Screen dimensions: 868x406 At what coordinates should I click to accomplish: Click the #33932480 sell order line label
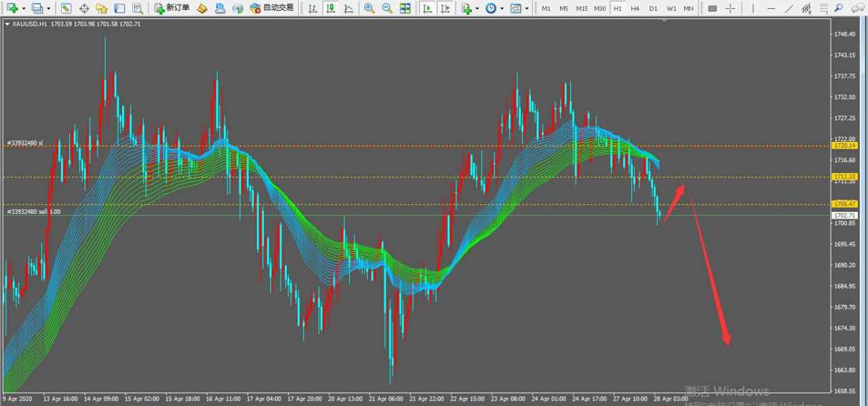(34, 212)
